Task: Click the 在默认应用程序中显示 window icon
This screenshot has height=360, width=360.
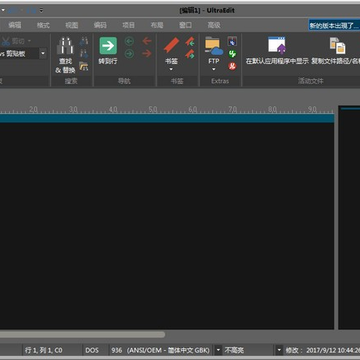Action: pyautogui.click(x=277, y=45)
